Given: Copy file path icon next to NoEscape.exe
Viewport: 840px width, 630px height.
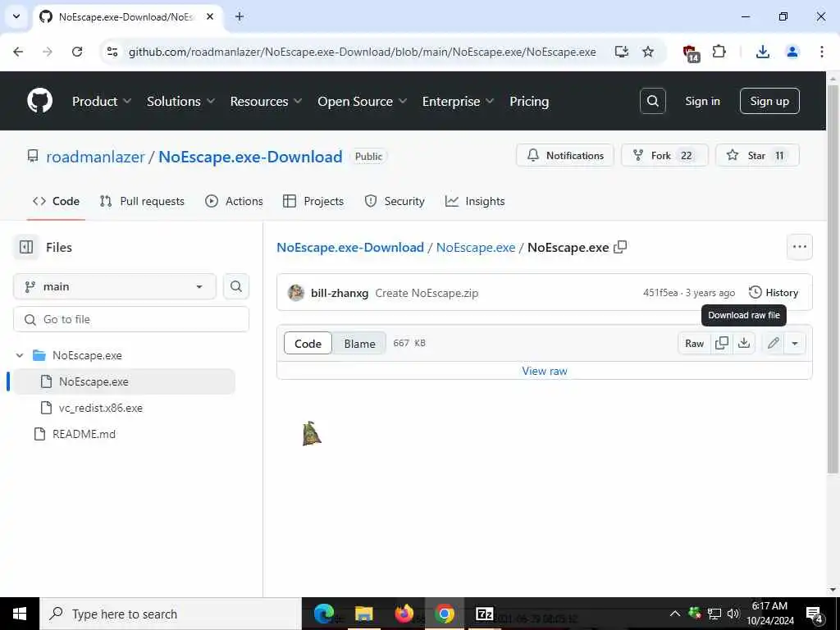Looking at the screenshot, I should [620, 247].
